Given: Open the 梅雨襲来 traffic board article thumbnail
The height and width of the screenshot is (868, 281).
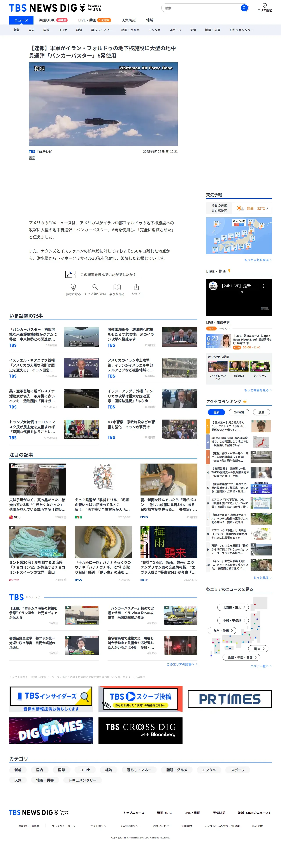Looking at the screenshot, I should click(x=169, y=542).
